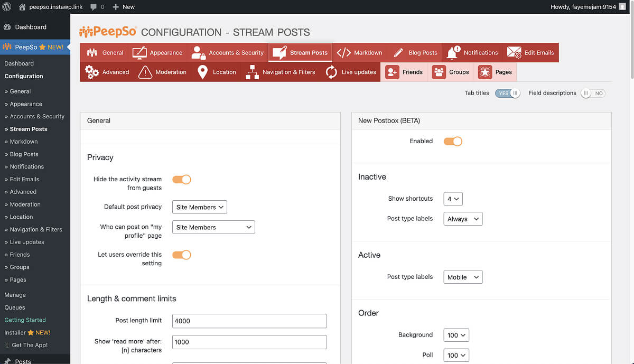Image resolution: width=634 pixels, height=364 pixels.
Task: Open Default post privacy dropdown
Action: [x=200, y=207]
